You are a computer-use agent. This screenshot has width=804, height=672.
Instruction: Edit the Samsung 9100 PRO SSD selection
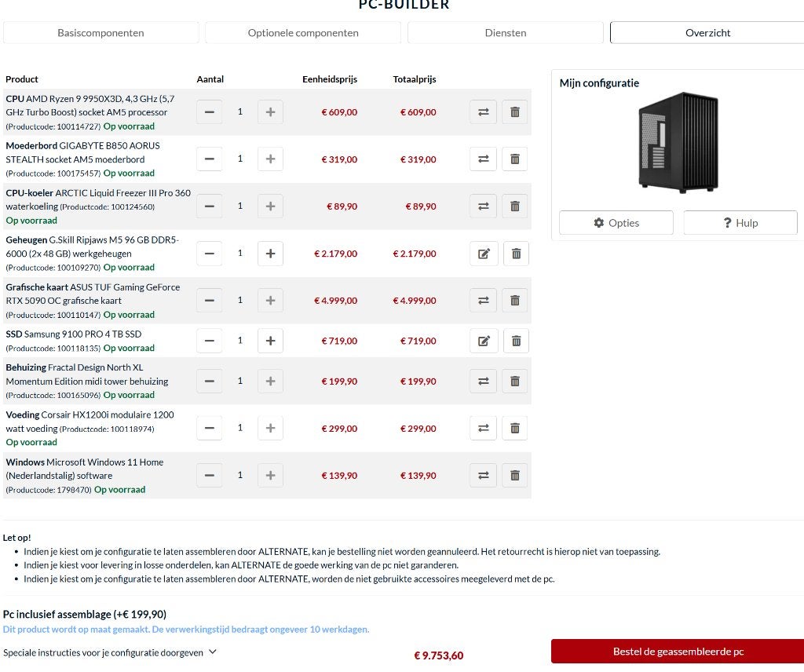(x=484, y=341)
